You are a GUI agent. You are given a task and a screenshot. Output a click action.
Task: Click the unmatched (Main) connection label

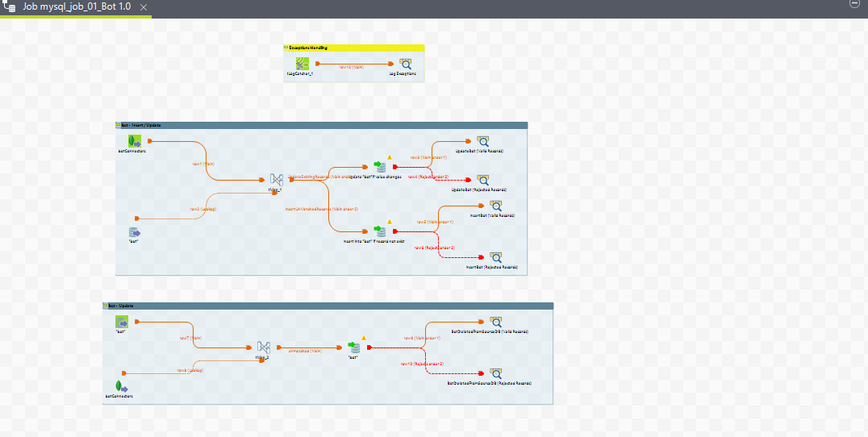click(305, 351)
